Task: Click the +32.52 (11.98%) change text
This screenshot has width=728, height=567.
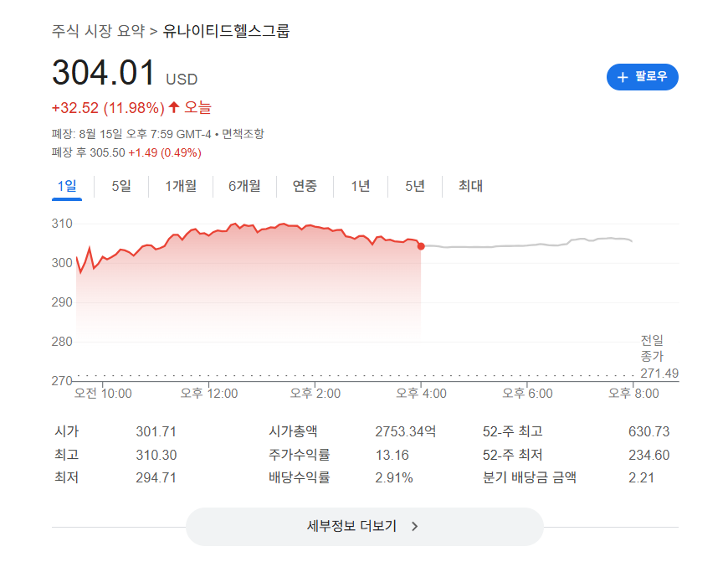Action: pyautogui.click(x=108, y=108)
